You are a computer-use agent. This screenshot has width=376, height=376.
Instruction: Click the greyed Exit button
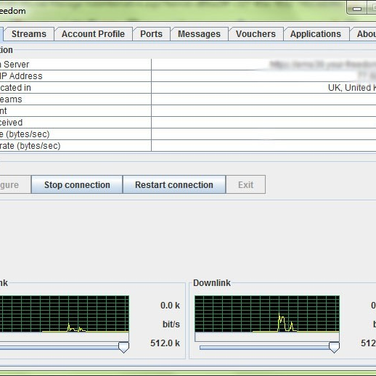[246, 185]
